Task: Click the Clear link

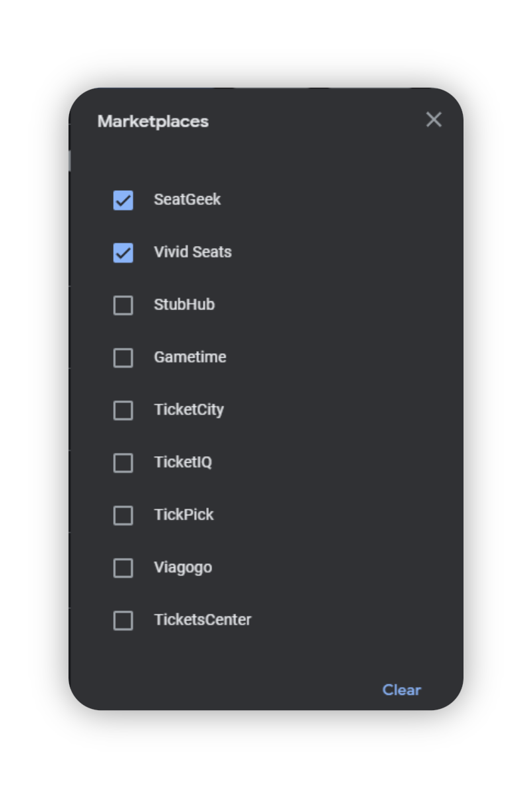Action: tap(402, 690)
